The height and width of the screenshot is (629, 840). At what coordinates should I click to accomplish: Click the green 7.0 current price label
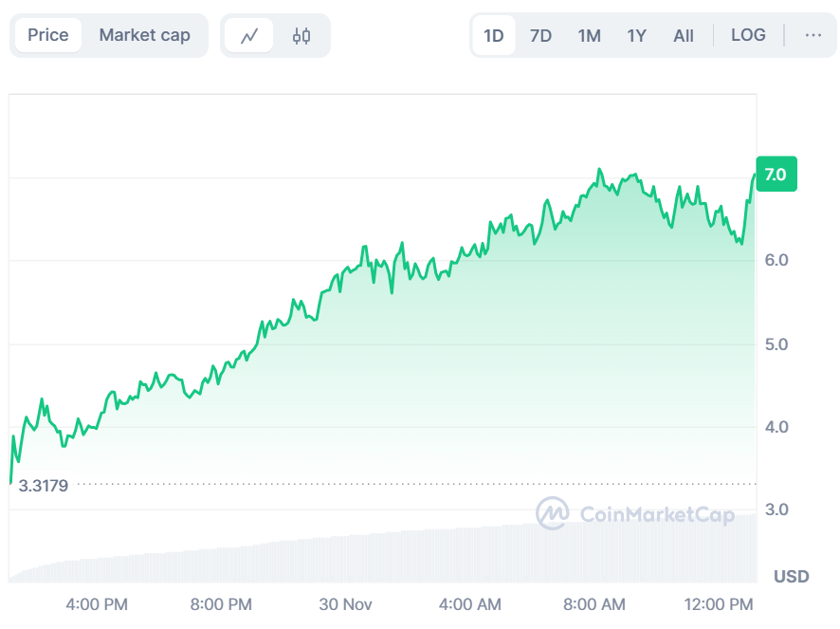776,175
